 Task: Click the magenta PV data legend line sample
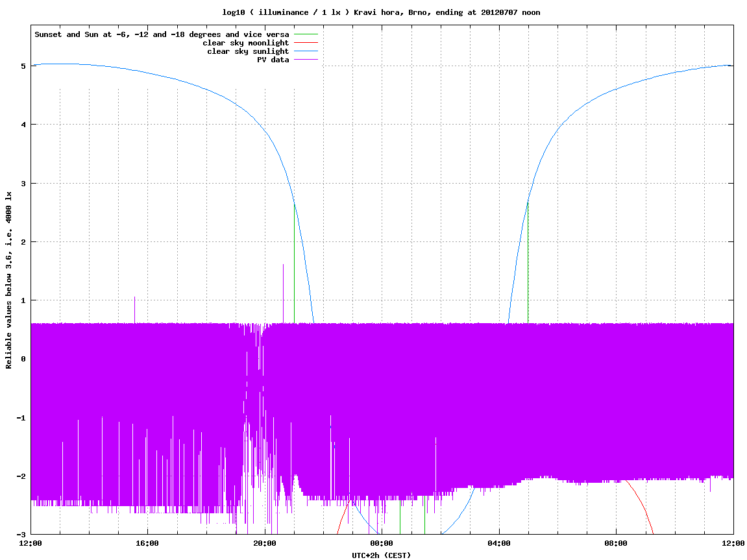tap(306, 60)
